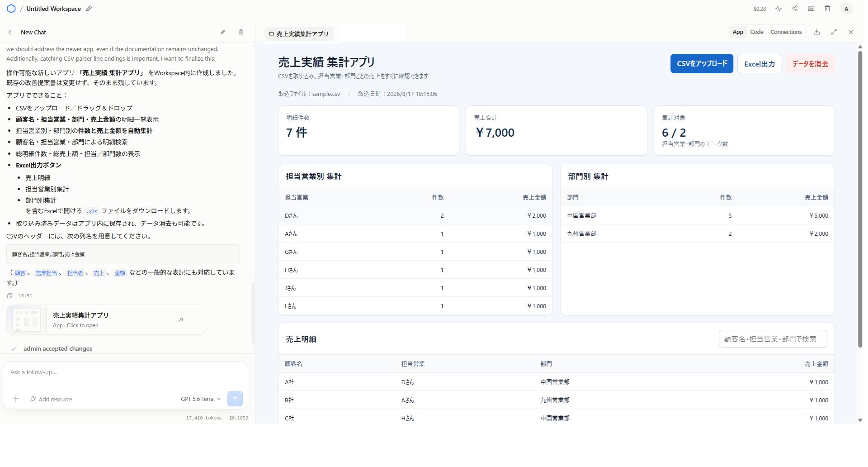Switch to the Code tab

coord(757,32)
